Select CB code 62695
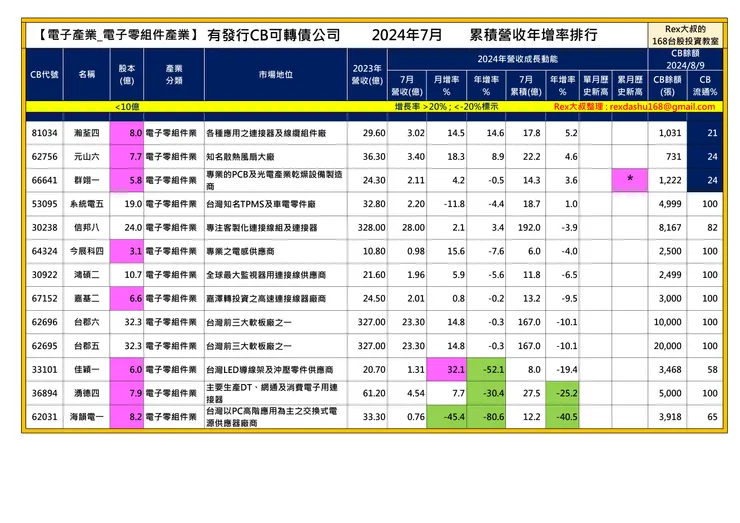Viewport: 740px width, 523px height. point(44,346)
